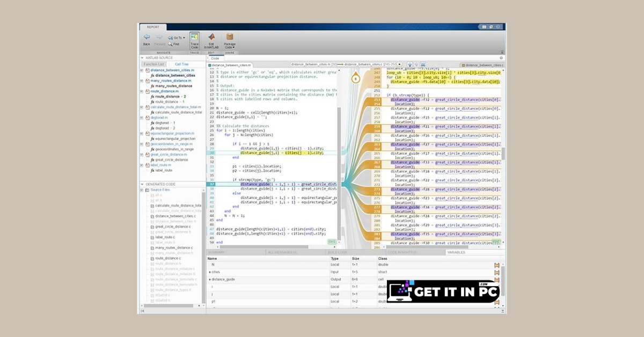
Task: Click the Name column header
Action: [213, 259]
